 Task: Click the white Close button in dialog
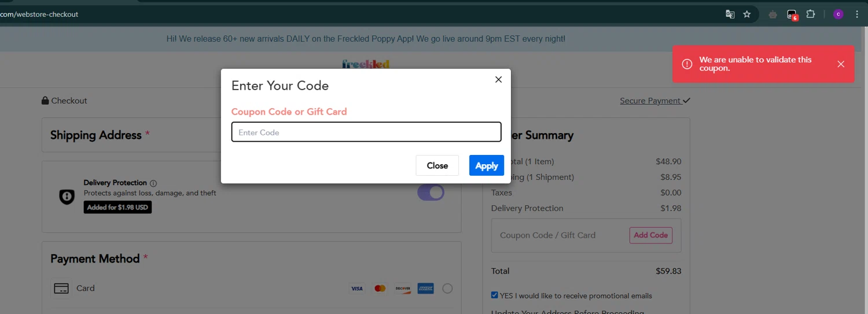(437, 165)
